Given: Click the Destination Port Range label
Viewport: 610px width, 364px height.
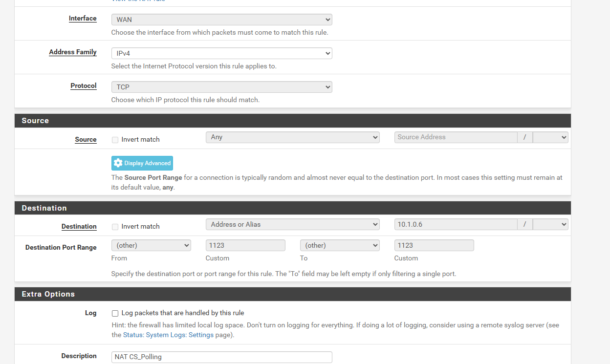Looking at the screenshot, I should coord(61,248).
